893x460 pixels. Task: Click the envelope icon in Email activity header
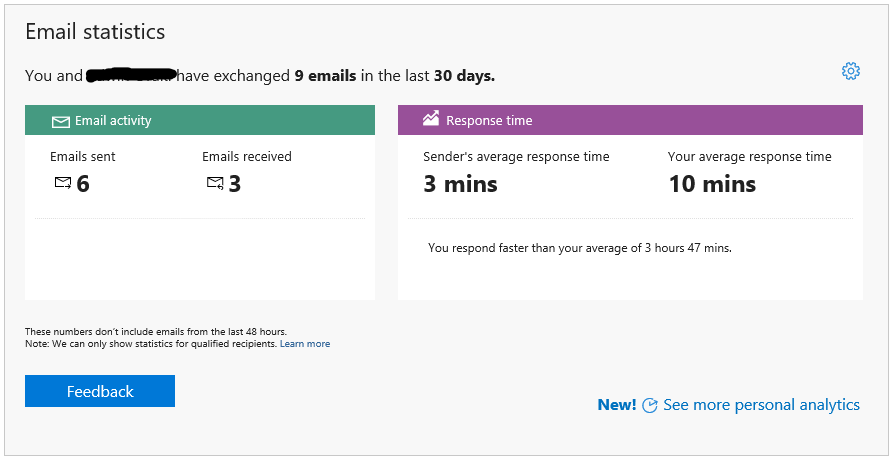click(60, 122)
